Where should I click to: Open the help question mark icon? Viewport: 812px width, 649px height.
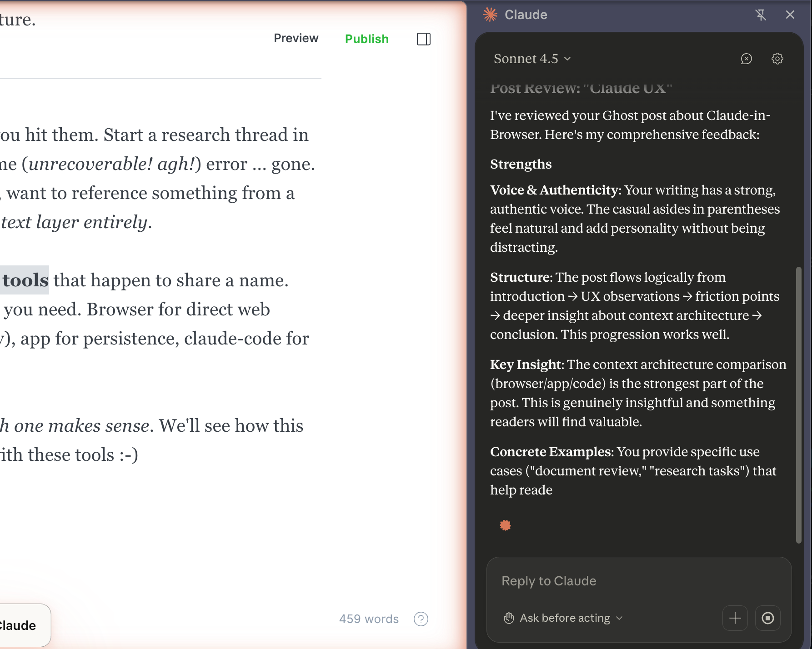(x=421, y=619)
